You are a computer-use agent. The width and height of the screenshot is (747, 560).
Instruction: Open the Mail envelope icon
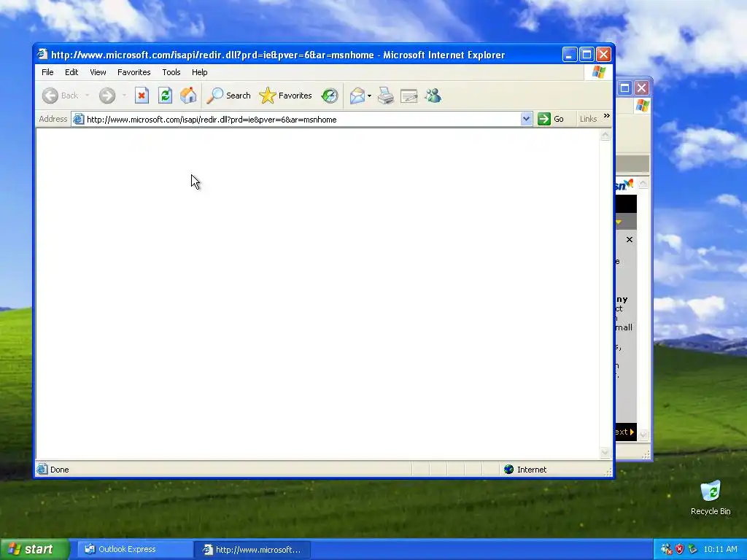[357, 96]
